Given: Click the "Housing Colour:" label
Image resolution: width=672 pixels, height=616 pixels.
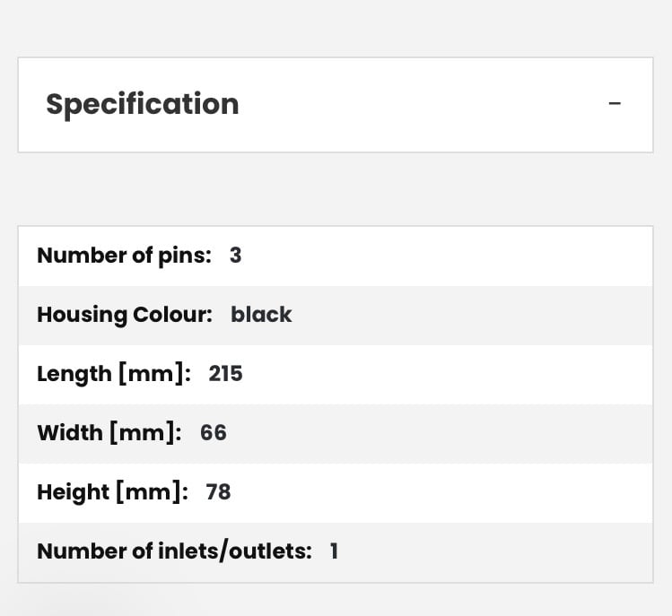Looking at the screenshot, I should click(x=124, y=315).
